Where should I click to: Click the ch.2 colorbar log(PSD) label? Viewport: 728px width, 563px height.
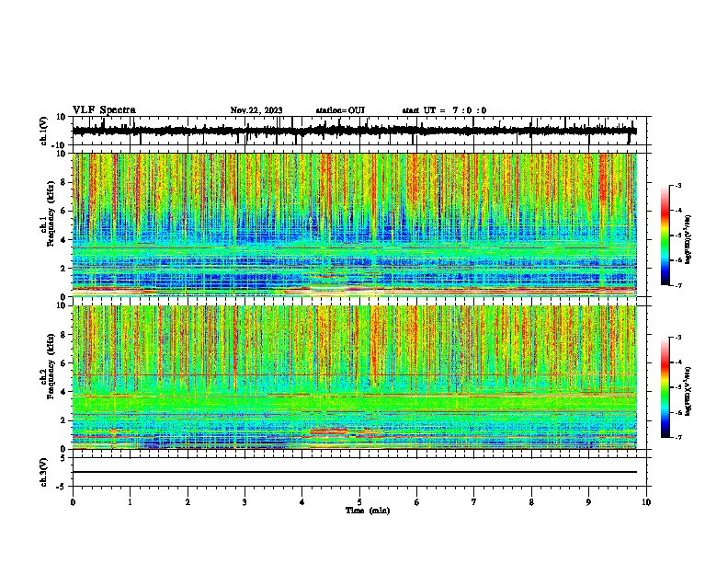click(688, 391)
